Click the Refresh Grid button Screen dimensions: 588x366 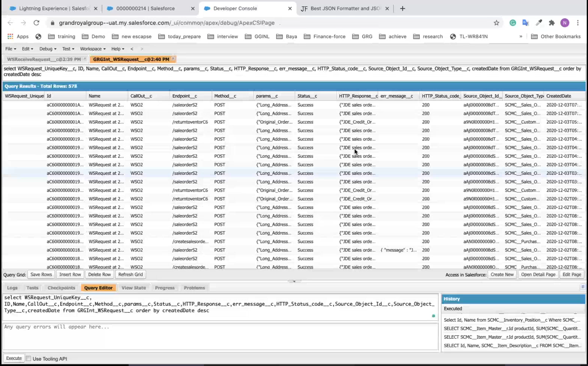pos(130,274)
